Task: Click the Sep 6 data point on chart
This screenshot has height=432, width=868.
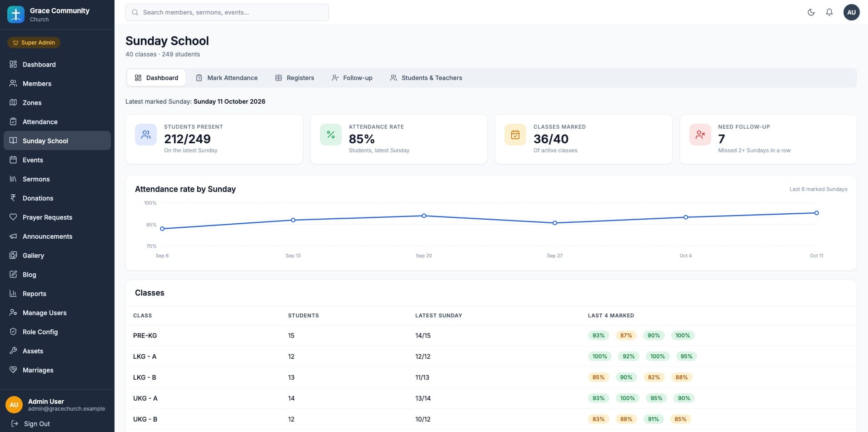Action: [162, 229]
